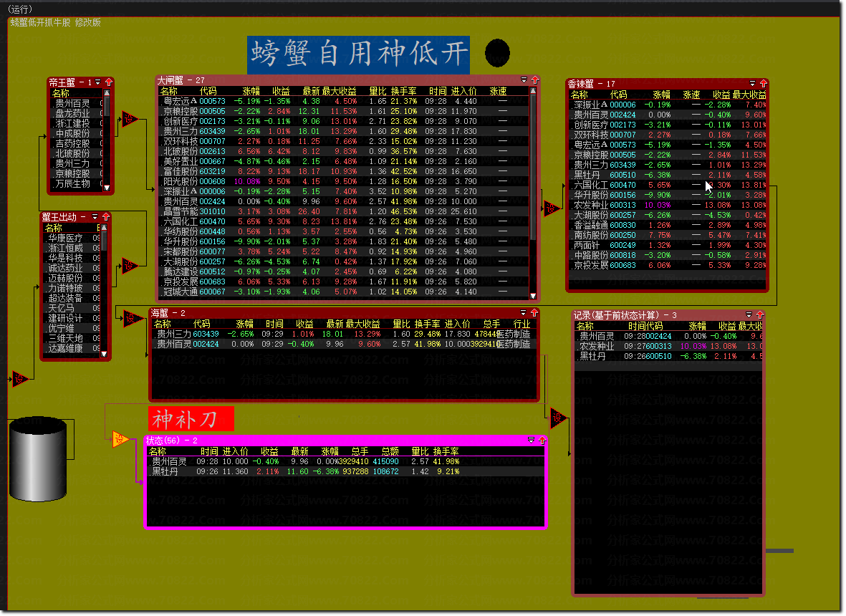846x616 pixels.
Task: Sort 大闸蟹 table by 量比 column
Action: pyautogui.click(x=378, y=91)
